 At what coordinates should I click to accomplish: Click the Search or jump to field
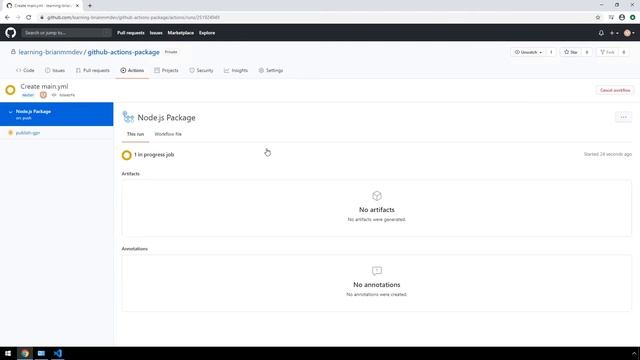pos(67,33)
